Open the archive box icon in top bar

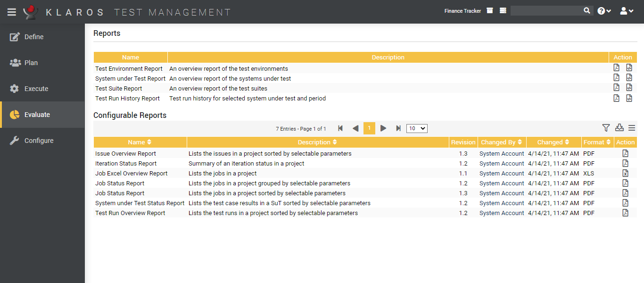click(x=489, y=10)
